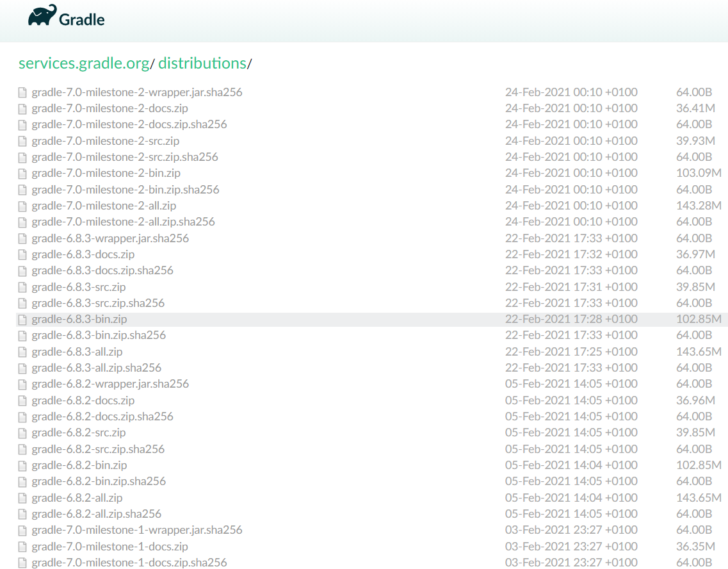Viewport: 728px width, 569px height.
Task: Download gradle-6.8.2-src.zip
Action: point(79,433)
